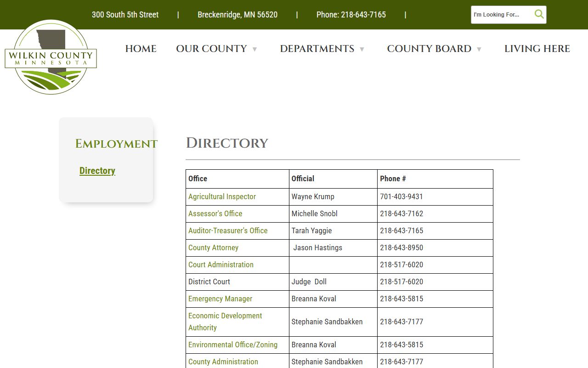
Task: Select phone number 218-643-8950
Action: point(401,247)
